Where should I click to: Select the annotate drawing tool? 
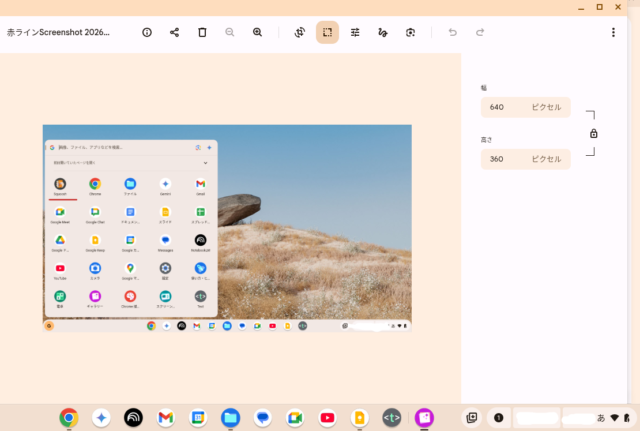382,32
